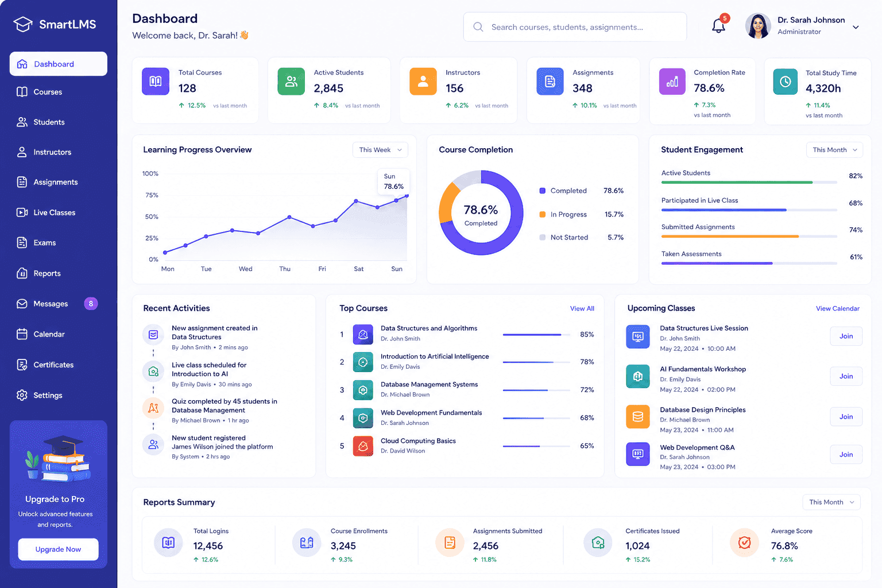Viewport: 882px width, 588px height.
Task: Click the SmartLMS graduation cap logo
Action: coord(23,24)
